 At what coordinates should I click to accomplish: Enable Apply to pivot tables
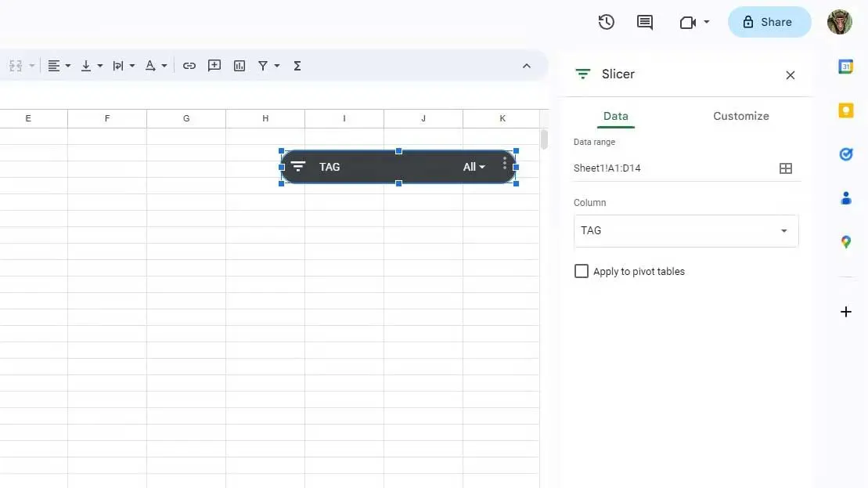coord(582,271)
